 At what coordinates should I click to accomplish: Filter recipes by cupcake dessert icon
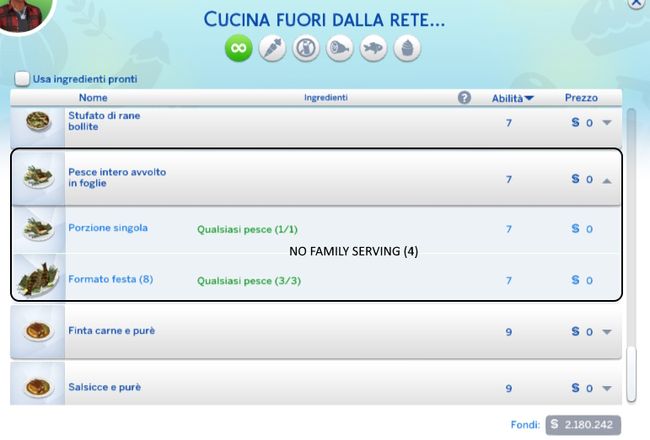pos(407,50)
